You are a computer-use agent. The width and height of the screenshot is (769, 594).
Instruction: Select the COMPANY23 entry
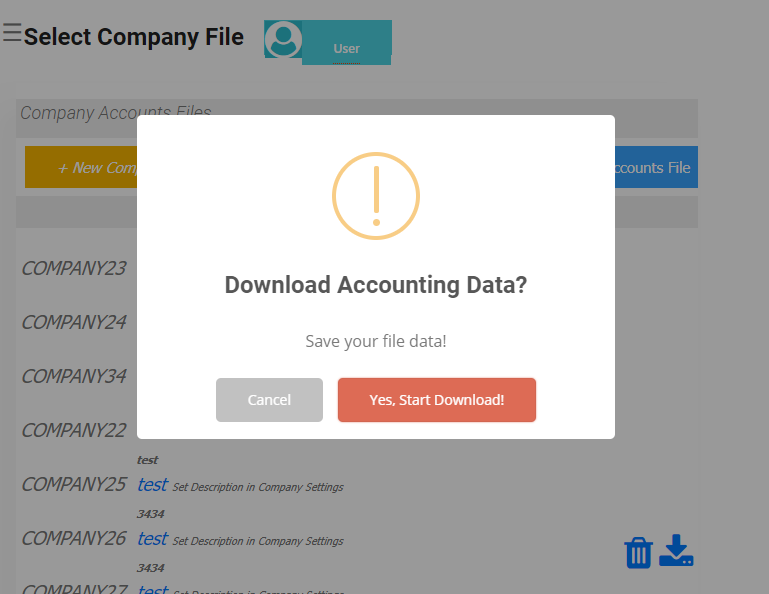point(74,268)
